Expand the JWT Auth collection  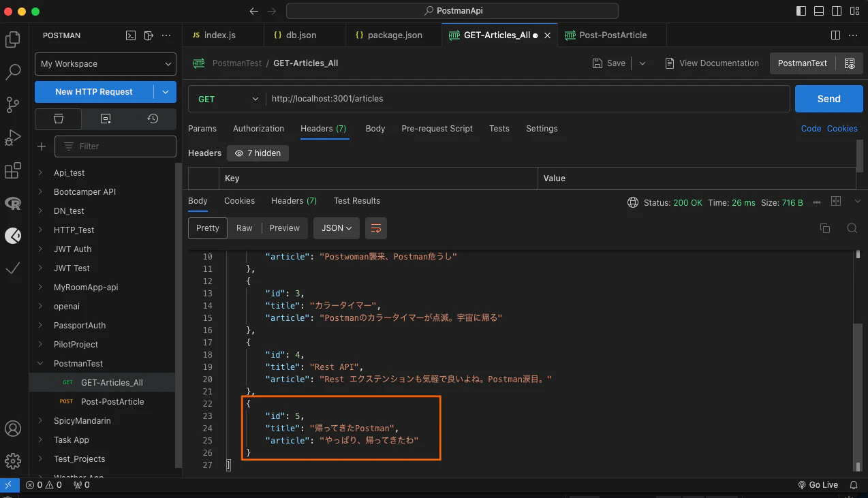40,249
